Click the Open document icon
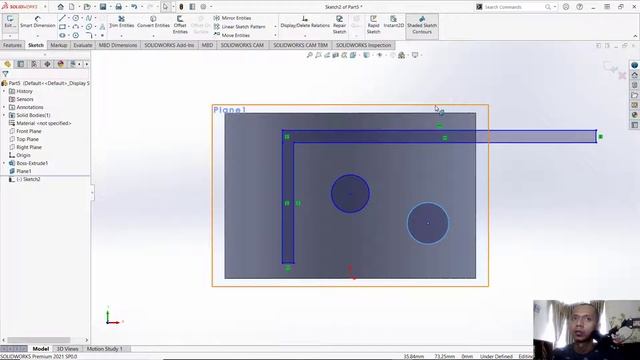The height and width of the screenshot is (360, 640). click(87, 7)
